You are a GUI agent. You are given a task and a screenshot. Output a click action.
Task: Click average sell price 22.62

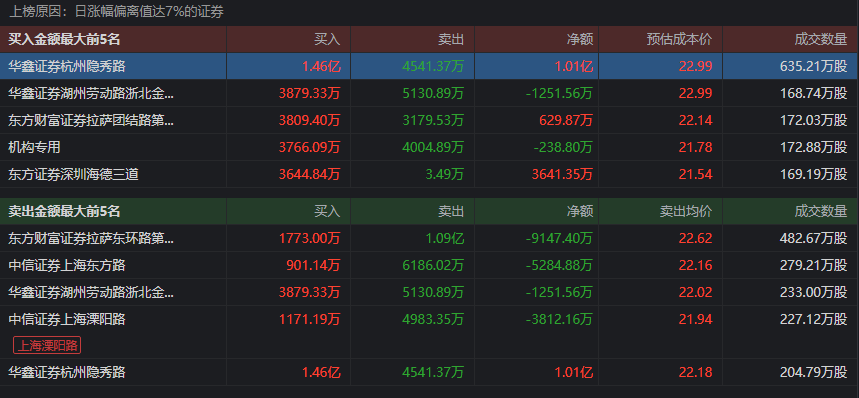click(696, 238)
